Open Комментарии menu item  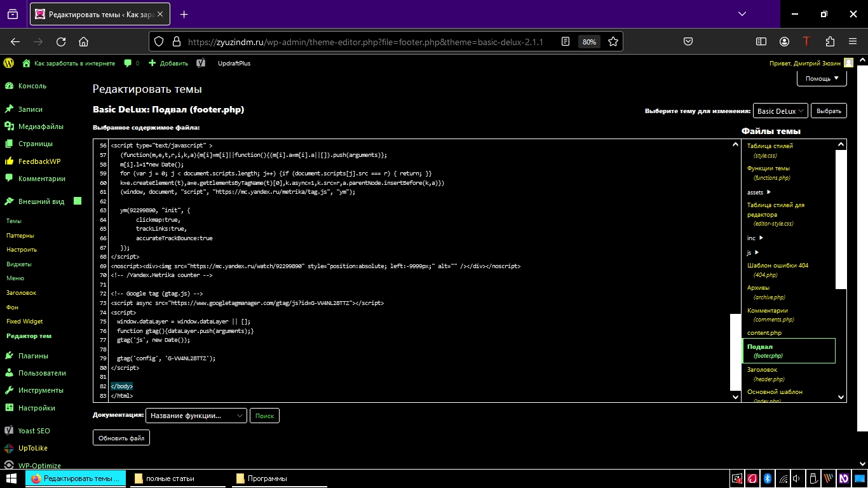click(x=42, y=179)
